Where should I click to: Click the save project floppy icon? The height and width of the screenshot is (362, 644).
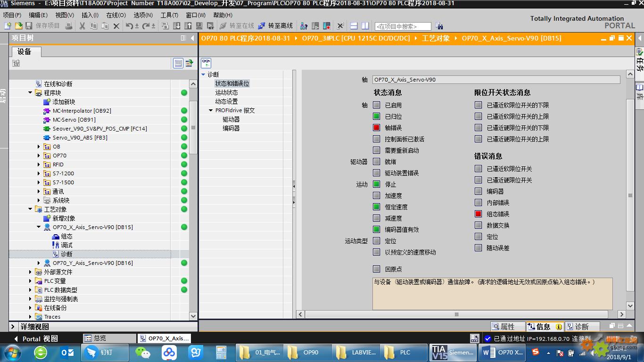point(29,26)
